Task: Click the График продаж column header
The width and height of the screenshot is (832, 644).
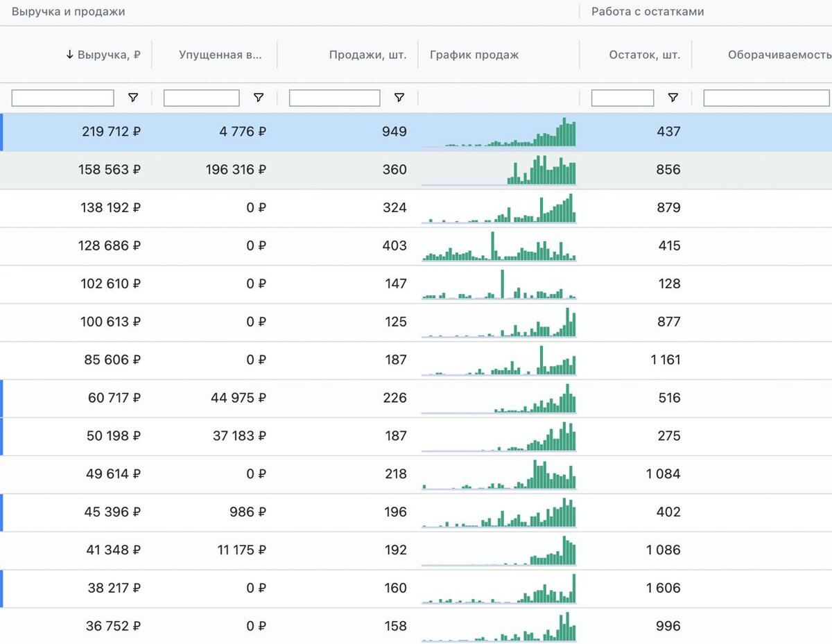Action: [x=474, y=55]
